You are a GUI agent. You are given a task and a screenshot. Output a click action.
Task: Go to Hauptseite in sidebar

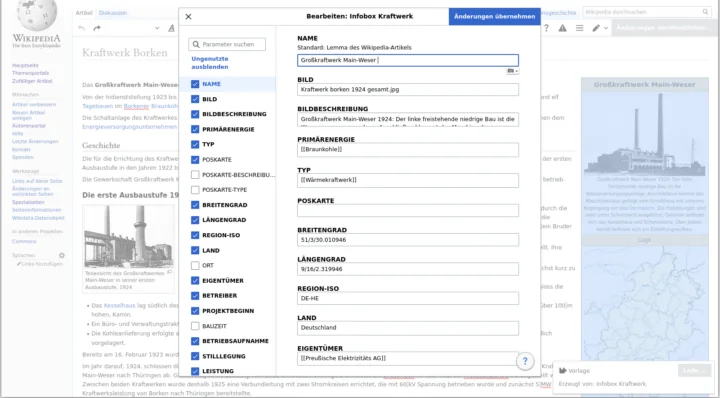tap(25, 66)
